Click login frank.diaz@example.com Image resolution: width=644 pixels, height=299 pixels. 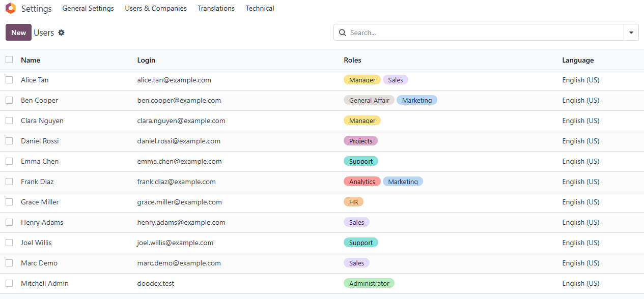176,182
